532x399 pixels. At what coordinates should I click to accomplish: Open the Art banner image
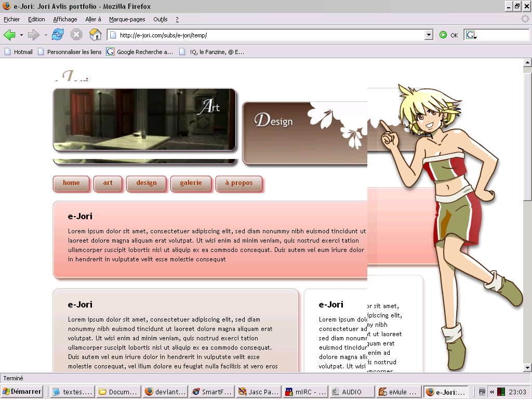144,119
